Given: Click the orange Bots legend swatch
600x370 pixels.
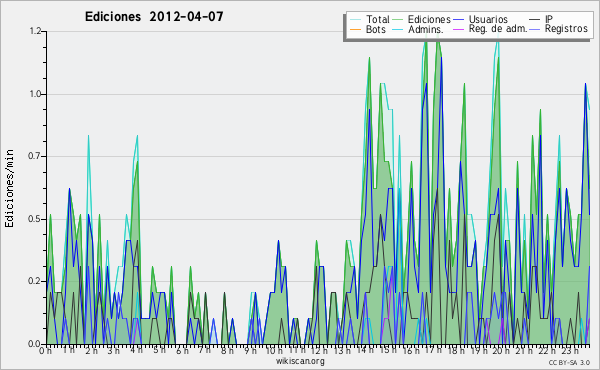Looking at the screenshot, I should (355, 29).
